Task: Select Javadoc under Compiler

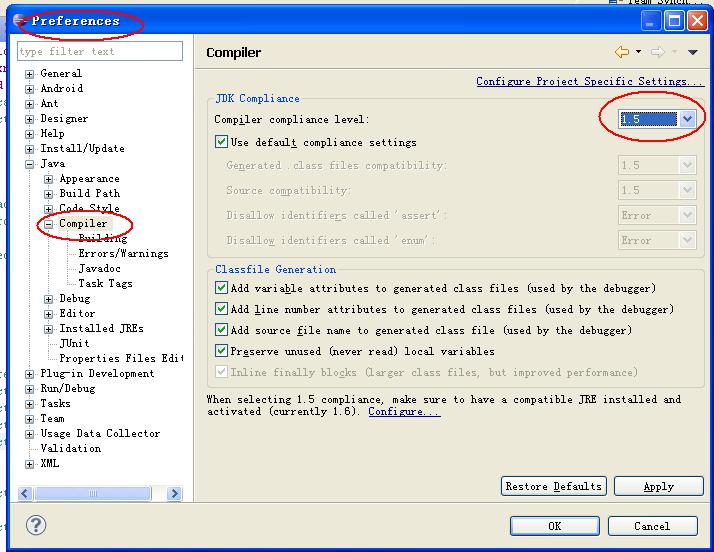Action: 99,268
